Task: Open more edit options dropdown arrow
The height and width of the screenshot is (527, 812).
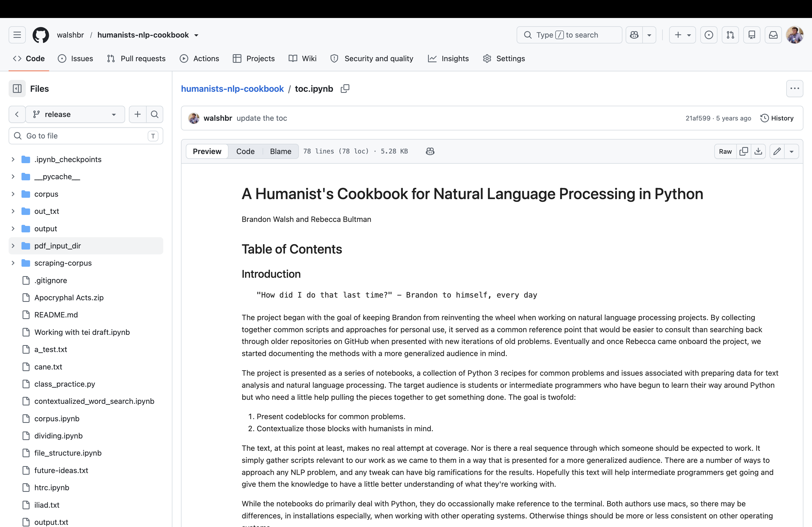Action: tap(792, 151)
